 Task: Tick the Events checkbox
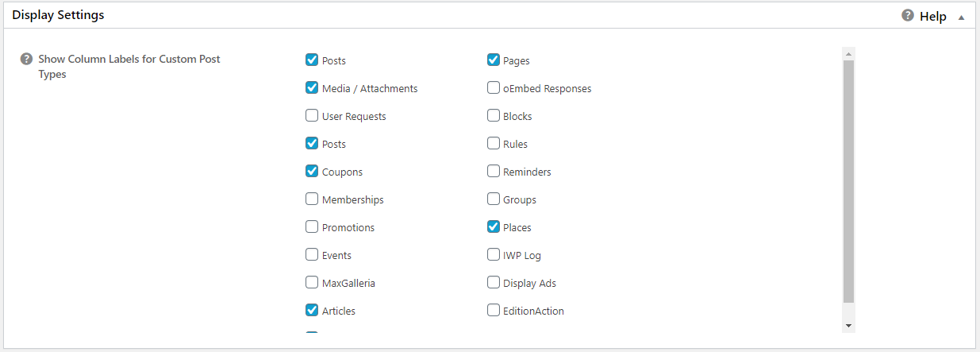[312, 255]
